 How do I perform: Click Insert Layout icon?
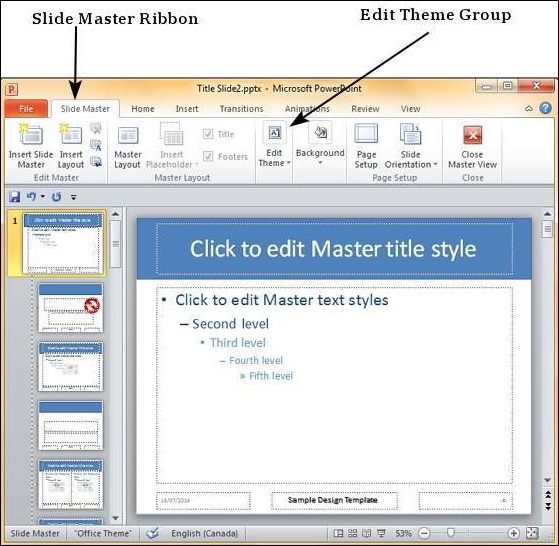click(x=71, y=134)
